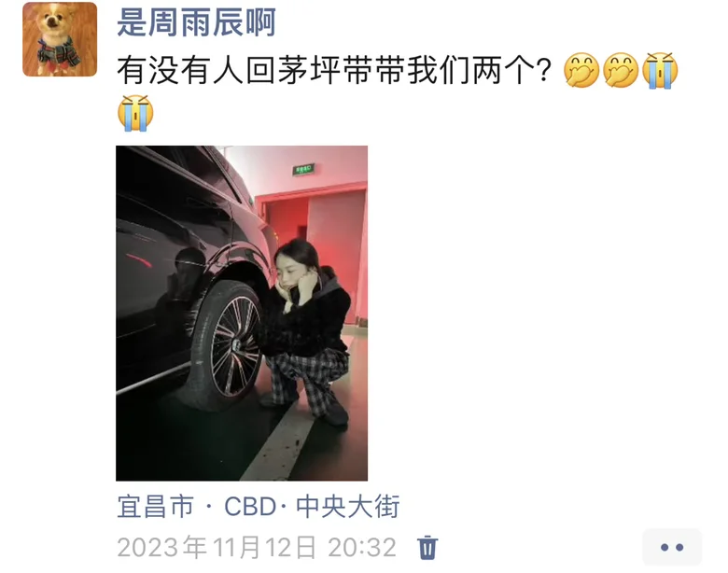Viewport: 728px width, 573px height.
Task: Tap the crying emoji on the second line
Action: [135, 113]
